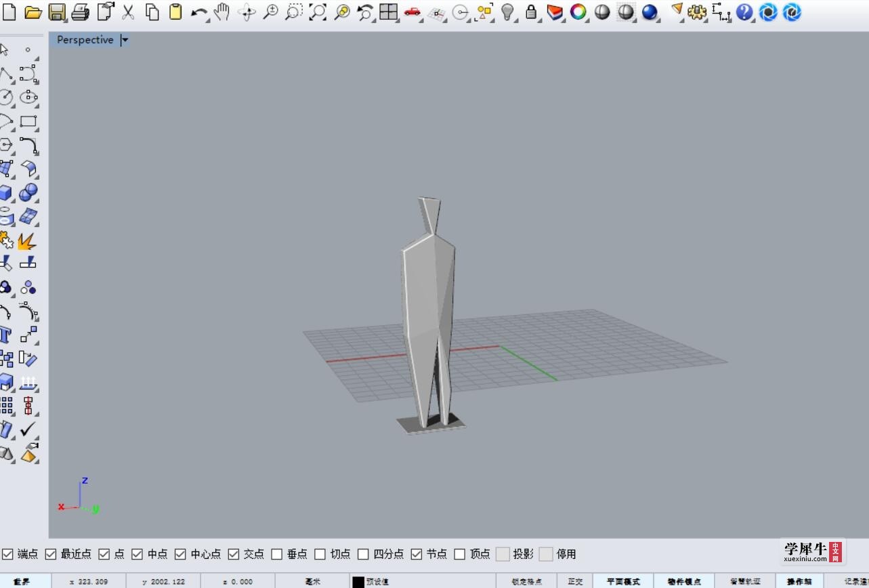The height and width of the screenshot is (588, 869).
Task: Open the Perspective viewport dropdown arrow
Action: pyautogui.click(x=125, y=40)
